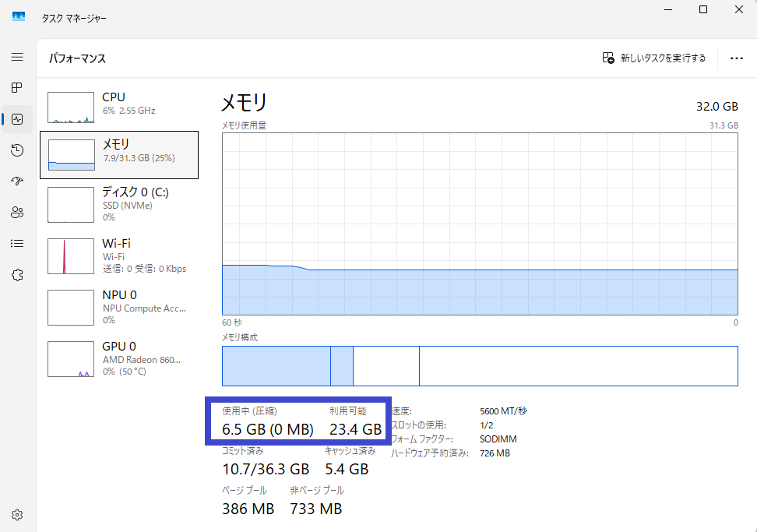Viewport: 757px width, 532px height.
Task: Open the three-dots more options menu
Action: (x=736, y=58)
